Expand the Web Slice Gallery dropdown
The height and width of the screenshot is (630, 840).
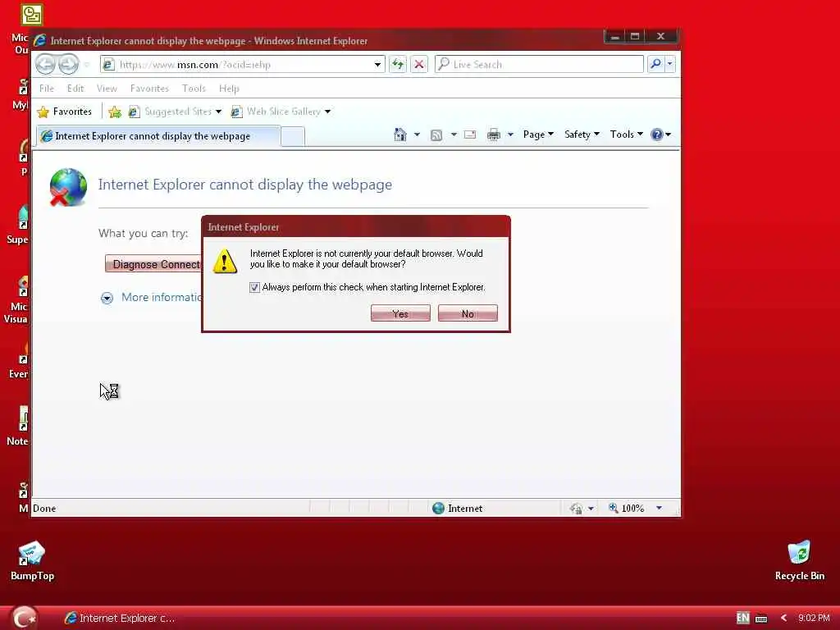point(327,112)
